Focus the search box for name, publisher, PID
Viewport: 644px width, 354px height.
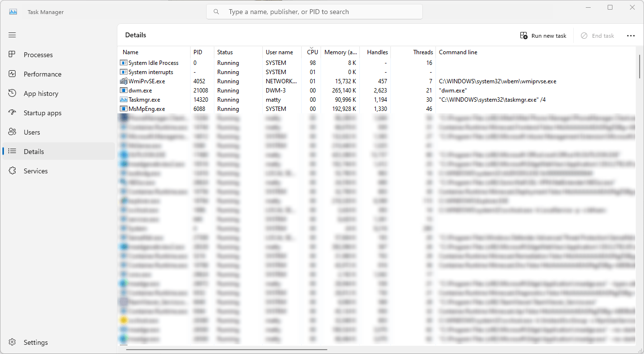pyautogui.click(x=314, y=12)
